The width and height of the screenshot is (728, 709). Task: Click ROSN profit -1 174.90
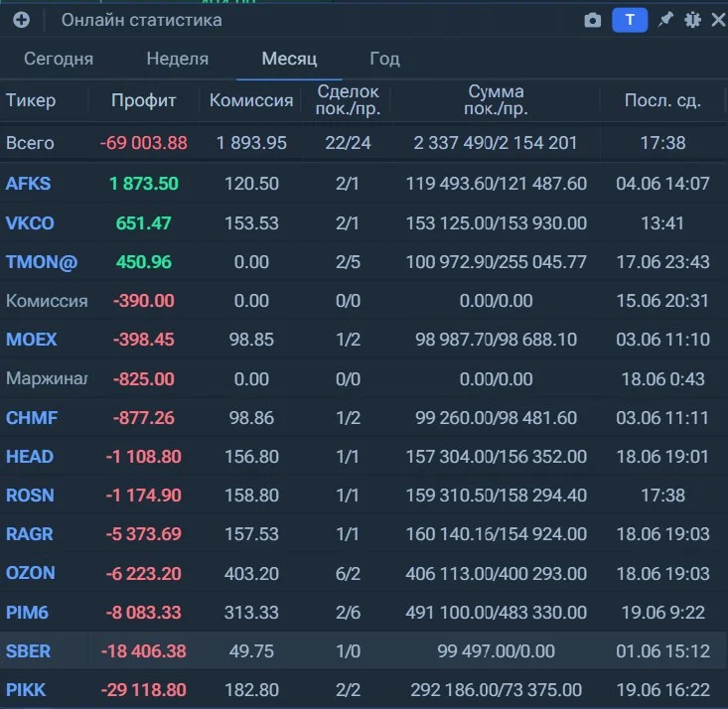point(143,496)
